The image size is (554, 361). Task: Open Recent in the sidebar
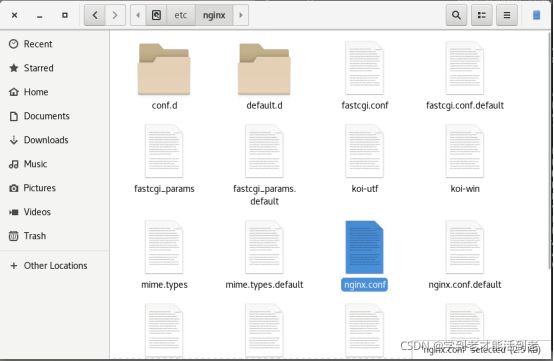(55, 44)
